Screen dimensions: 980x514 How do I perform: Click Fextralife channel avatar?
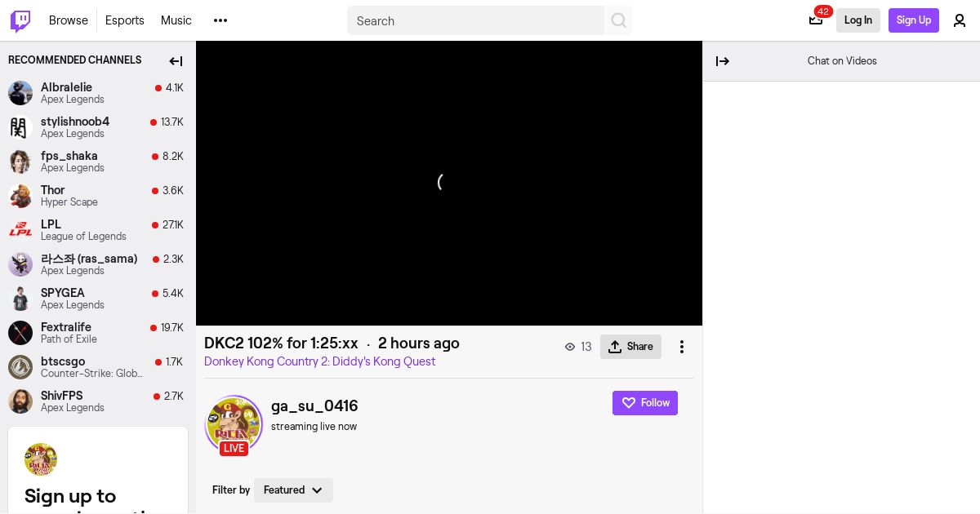click(20, 333)
